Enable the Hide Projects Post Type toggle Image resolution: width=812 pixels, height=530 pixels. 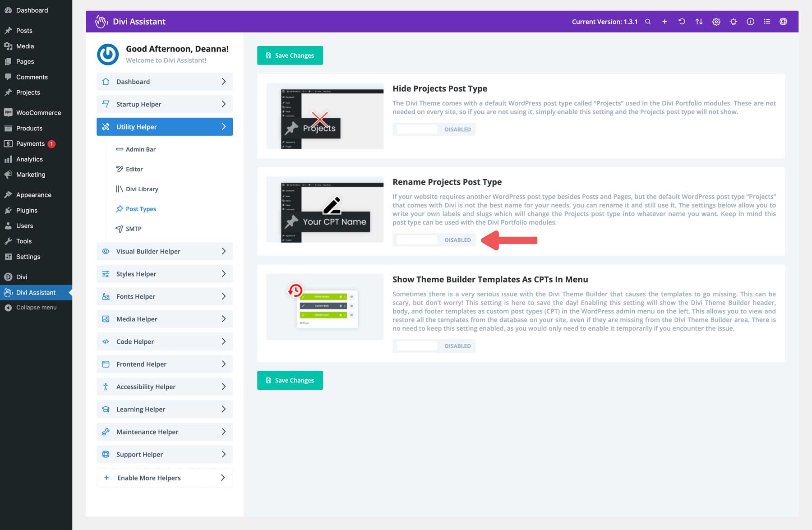point(416,129)
